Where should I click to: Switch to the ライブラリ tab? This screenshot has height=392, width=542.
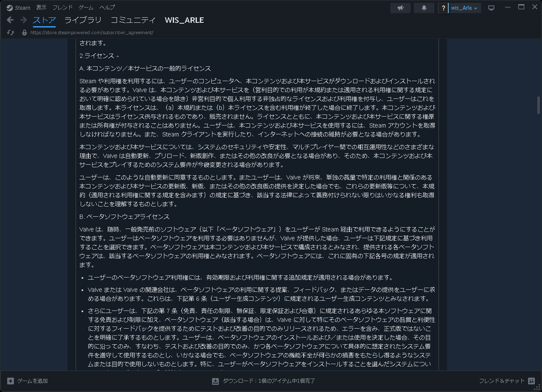click(83, 20)
